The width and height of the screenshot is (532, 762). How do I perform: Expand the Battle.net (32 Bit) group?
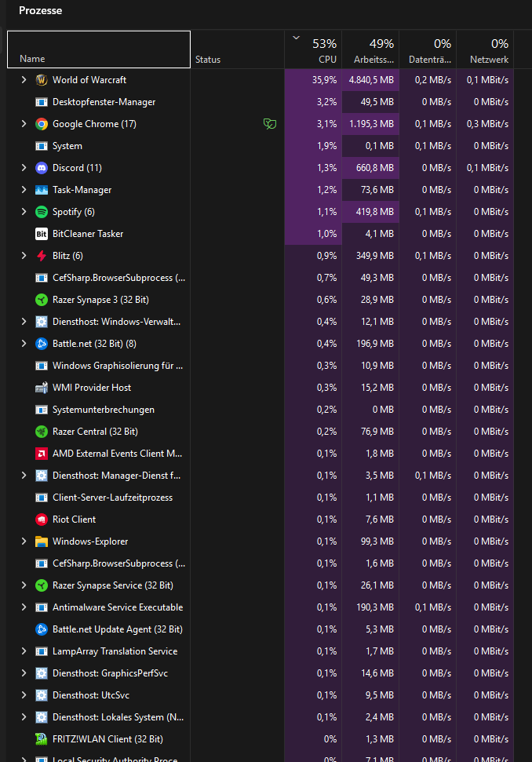[24, 344]
